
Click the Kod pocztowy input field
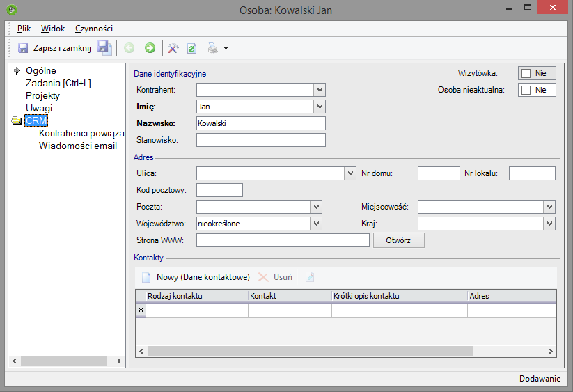pos(219,190)
